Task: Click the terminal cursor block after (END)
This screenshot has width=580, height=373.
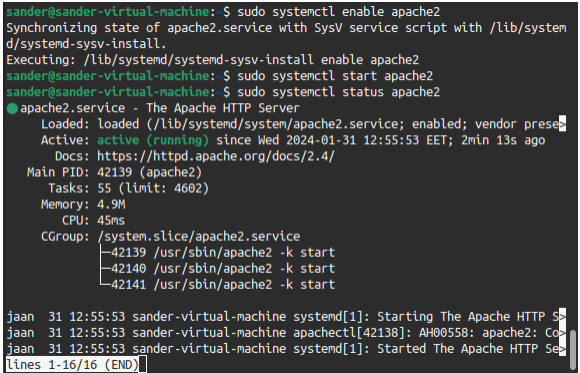Action: coord(142,365)
